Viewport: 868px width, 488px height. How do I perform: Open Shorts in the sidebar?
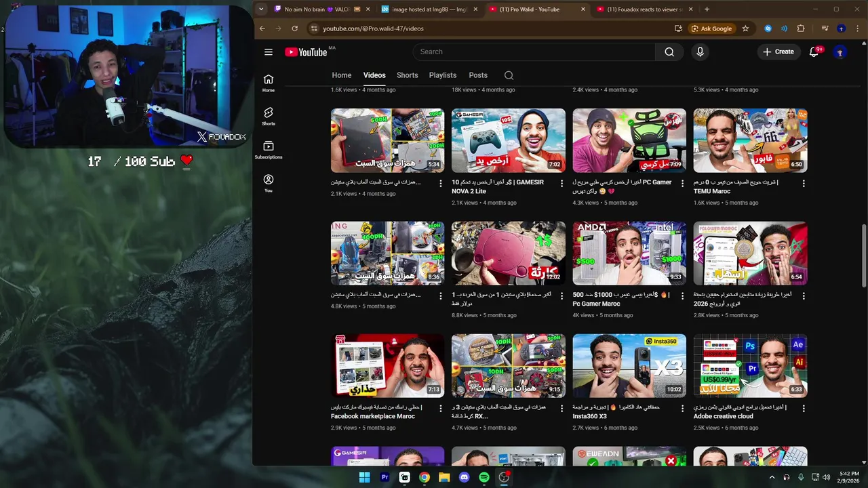point(269,117)
